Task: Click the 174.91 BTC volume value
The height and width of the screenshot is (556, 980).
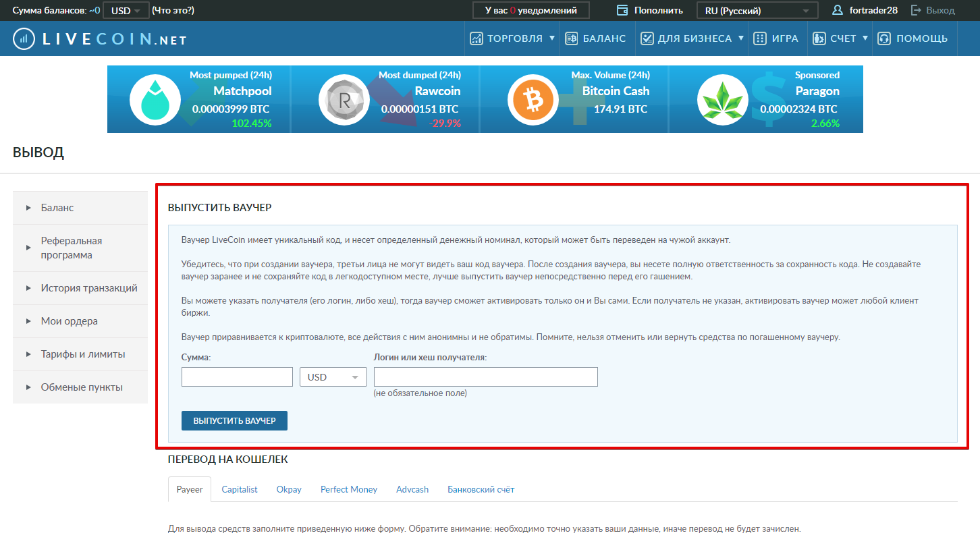Action: pyautogui.click(x=620, y=109)
